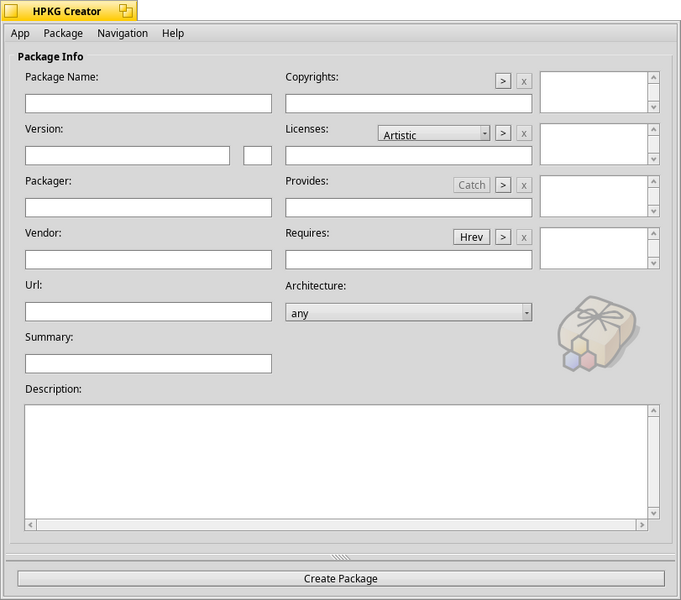The image size is (681, 600).
Task: Add selected license with the arrow button
Action: tap(503, 133)
